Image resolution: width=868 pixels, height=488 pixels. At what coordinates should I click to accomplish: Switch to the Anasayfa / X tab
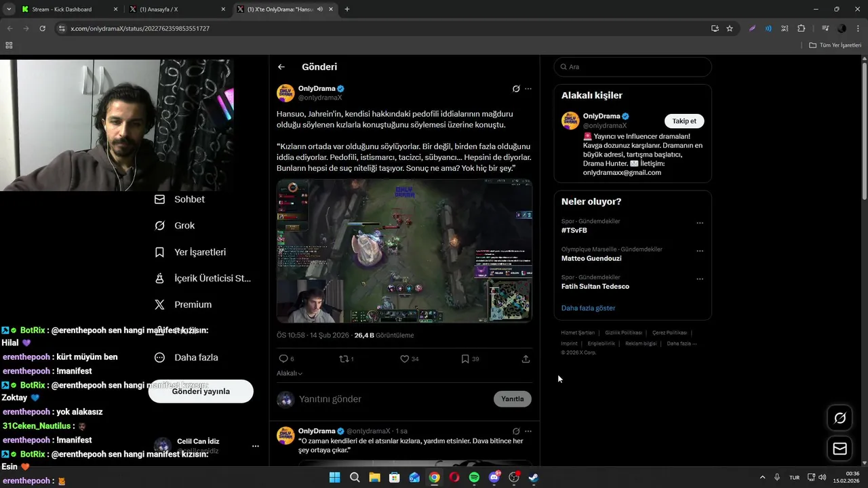click(178, 9)
